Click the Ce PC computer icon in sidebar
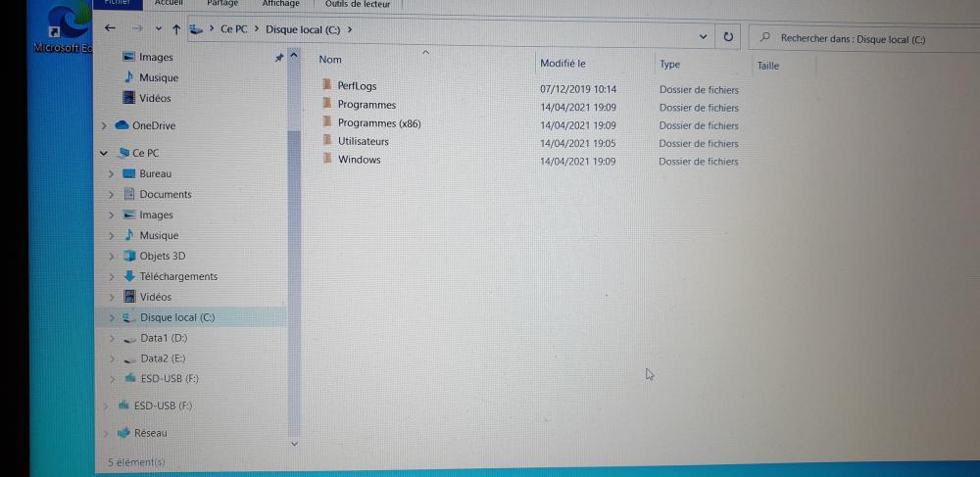 coord(123,153)
